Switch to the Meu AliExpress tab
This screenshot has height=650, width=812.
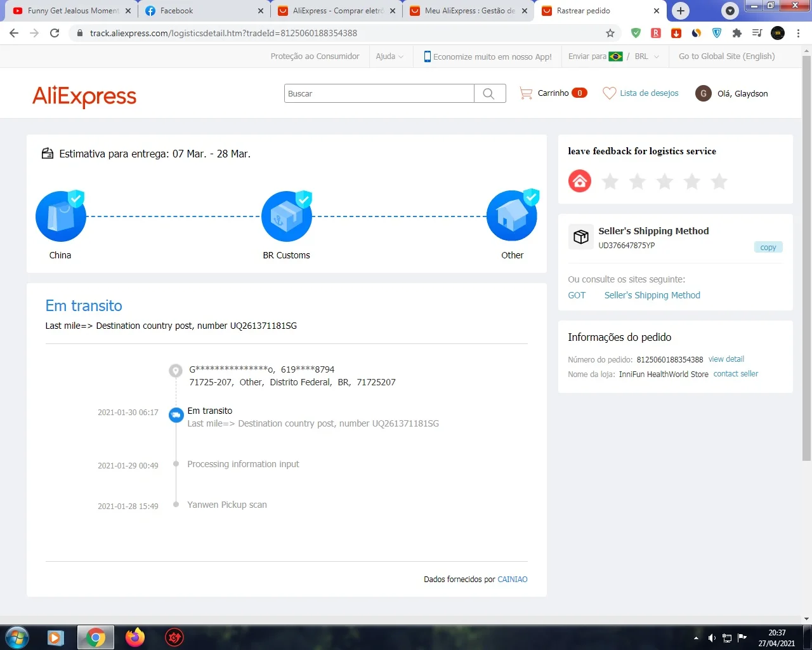[x=469, y=11]
